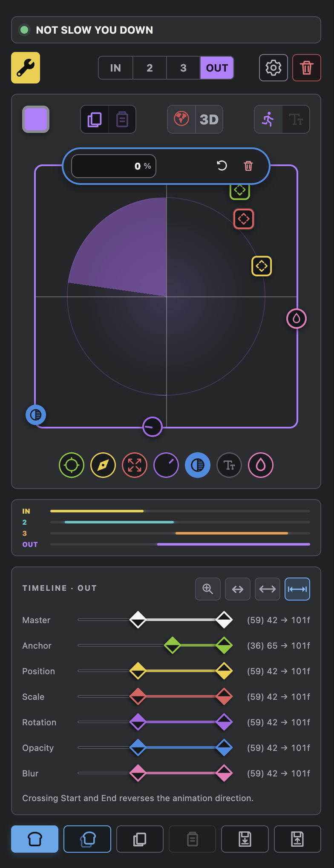Click the save icon with the upward arrow

click(297, 839)
